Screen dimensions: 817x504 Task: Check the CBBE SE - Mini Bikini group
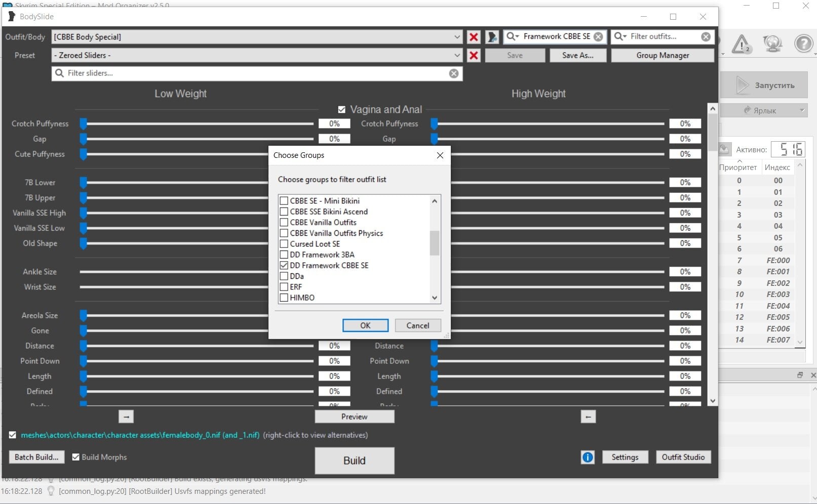[x=284, y=201]
